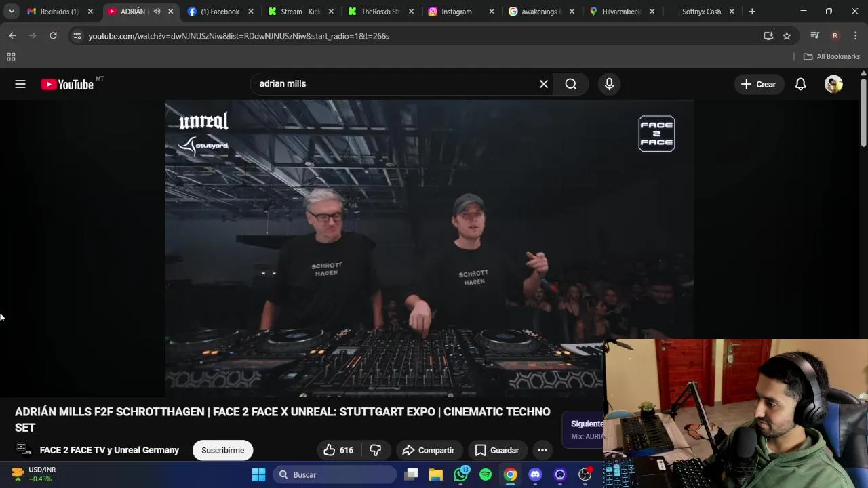
Task: Go back with the browser back arrow
Action: [x=12, y=36]
